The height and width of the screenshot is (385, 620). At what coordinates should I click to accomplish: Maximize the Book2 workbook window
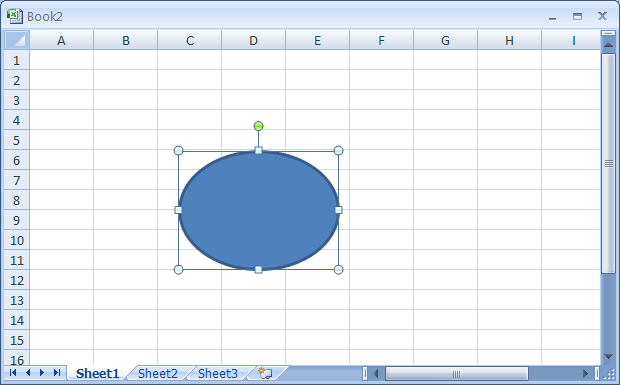[577, 16]
